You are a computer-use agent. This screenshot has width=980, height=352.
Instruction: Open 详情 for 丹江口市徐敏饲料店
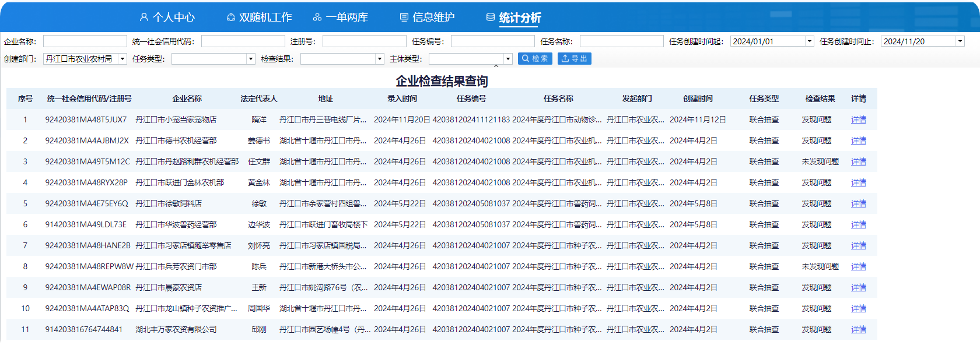pos(859,203)
